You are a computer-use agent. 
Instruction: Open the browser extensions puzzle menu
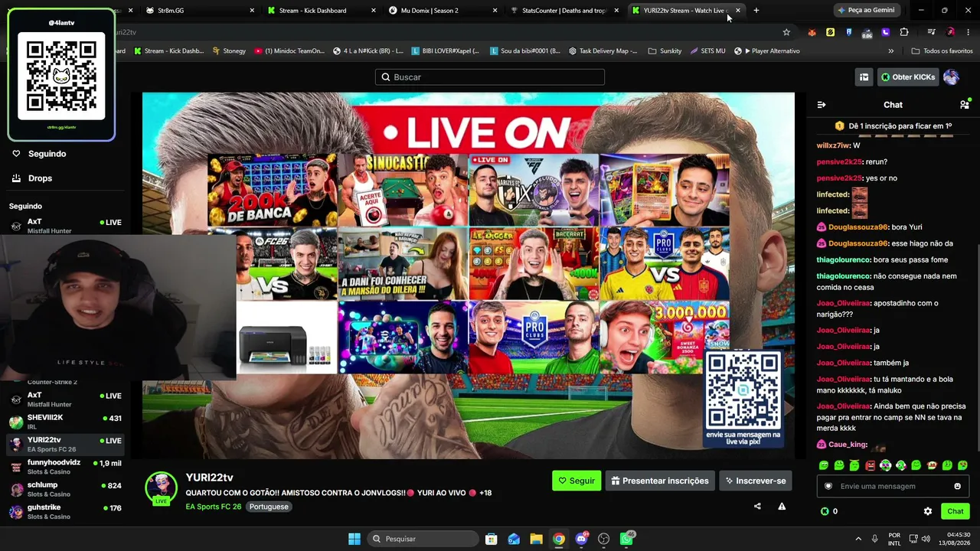pyautogui.click(x=904, y=32)
